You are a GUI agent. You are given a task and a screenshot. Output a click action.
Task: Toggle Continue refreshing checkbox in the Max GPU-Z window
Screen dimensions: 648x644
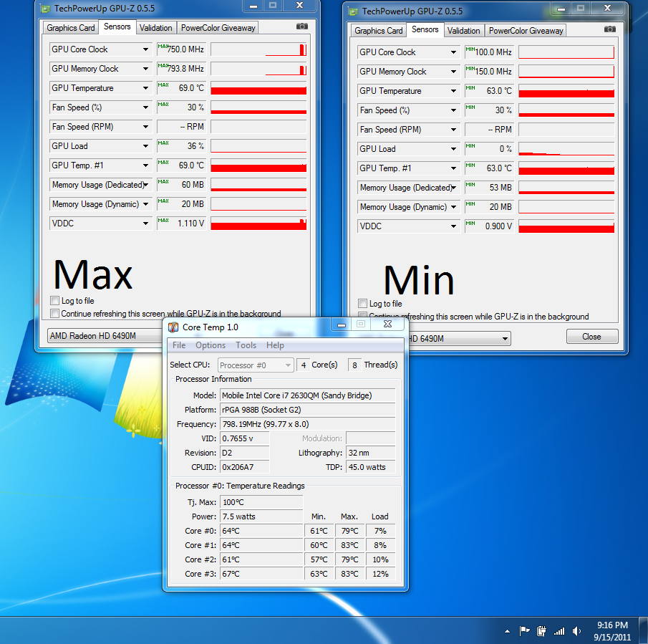(x=54, y=313)
